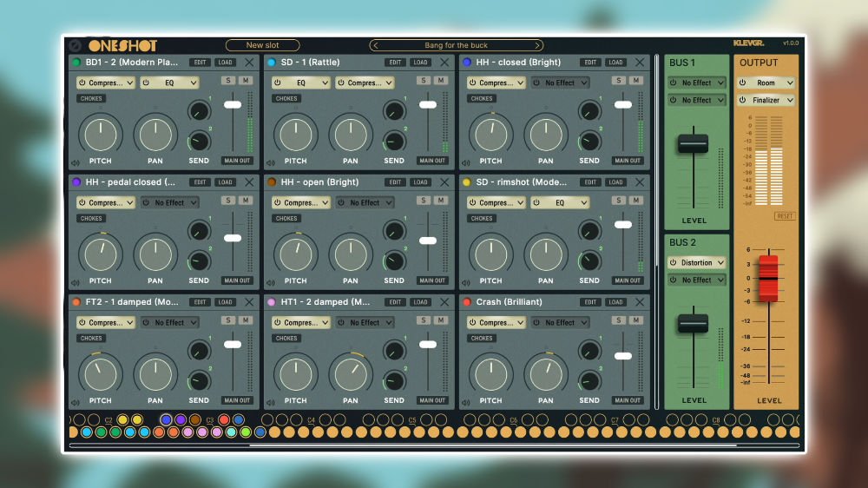Image resolution: width=868 pixels, height=488 pixels.
Task: Click the red key pad near C3
Action: [x=224, y=419]
